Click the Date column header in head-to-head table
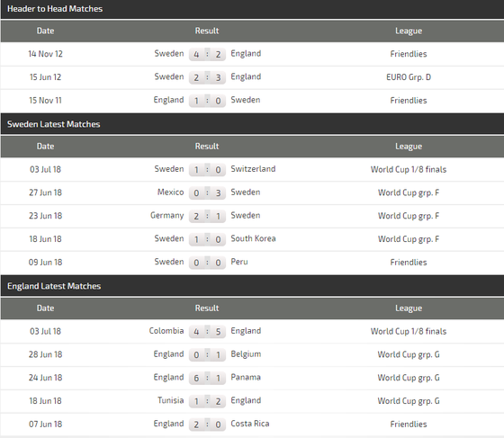This screenshot has height=438, width=504. pos(45,31)
